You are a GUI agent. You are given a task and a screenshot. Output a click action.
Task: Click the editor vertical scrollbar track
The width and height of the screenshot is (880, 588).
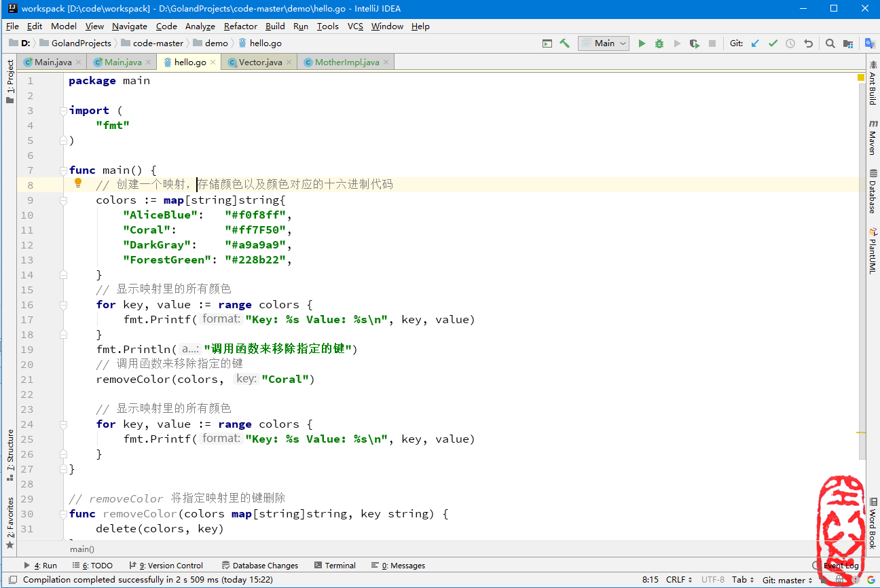[x=862, y=272]
